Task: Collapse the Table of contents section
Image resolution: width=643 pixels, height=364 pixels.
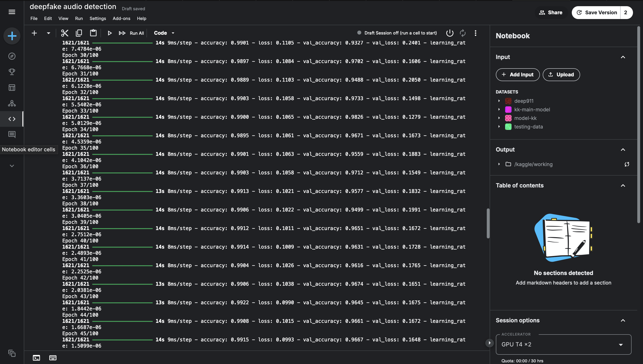Action: click(623, 186)
